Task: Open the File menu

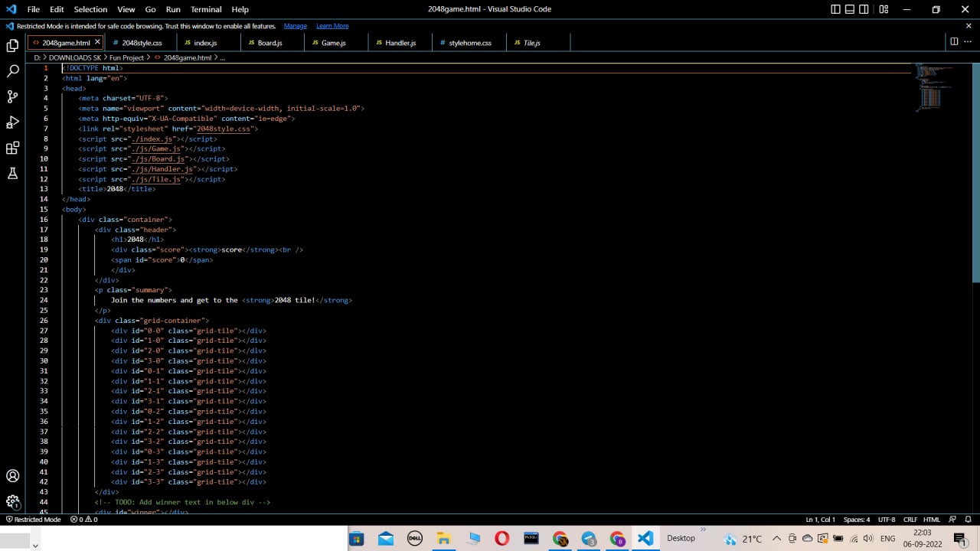Action: 34,9
